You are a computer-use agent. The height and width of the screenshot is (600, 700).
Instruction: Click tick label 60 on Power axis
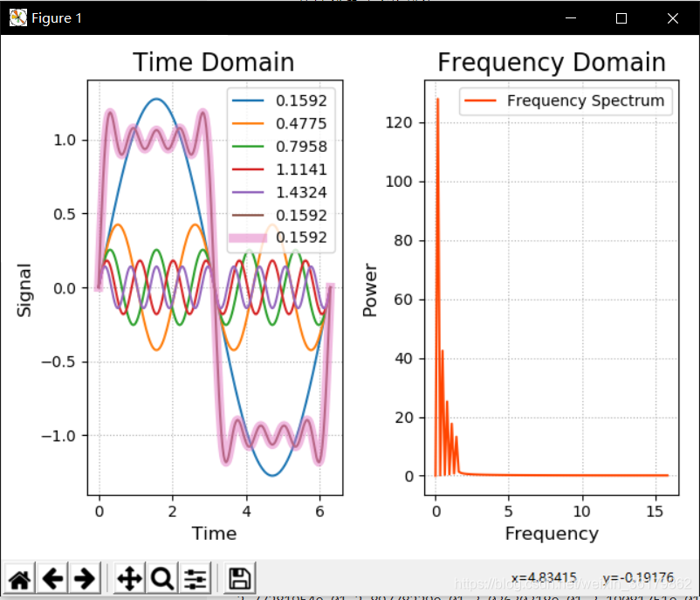coord(403,300)
